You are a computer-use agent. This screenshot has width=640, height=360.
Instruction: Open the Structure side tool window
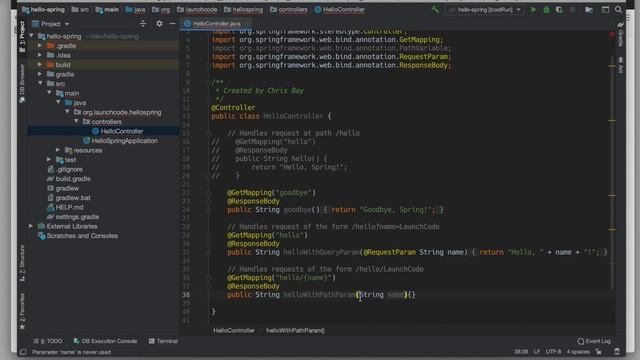tap(22, 263)
